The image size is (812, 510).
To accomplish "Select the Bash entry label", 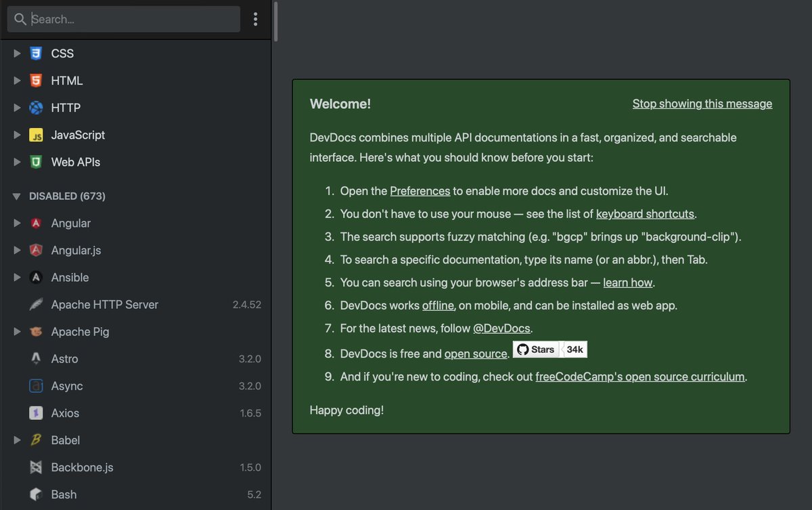I will pyautogui.click(x=64, y=494).
